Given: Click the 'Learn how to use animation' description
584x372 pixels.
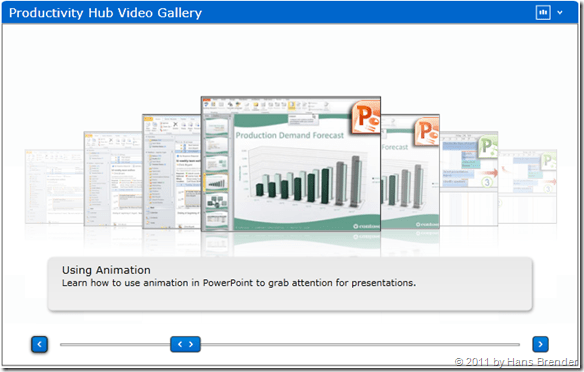Looking at the screenshot, I should (239, 283).
